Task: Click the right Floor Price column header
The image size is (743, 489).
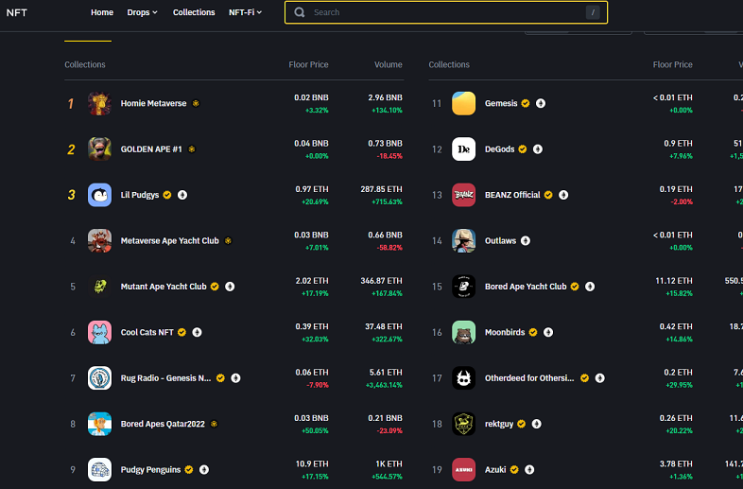Action: 672,64
